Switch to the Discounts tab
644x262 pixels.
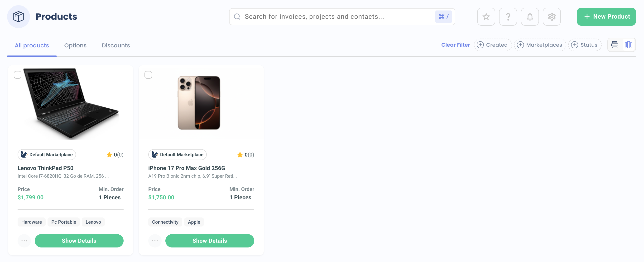pos(116,45)
